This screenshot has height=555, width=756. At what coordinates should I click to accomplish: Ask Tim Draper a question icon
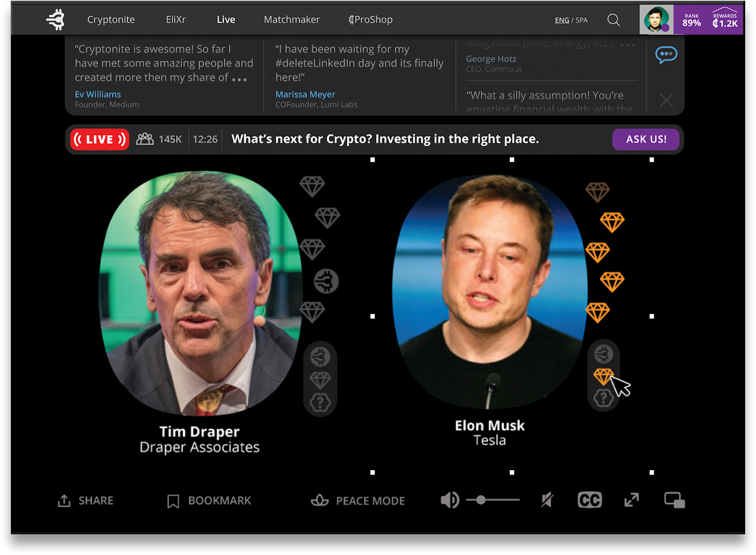pos(320,402)
